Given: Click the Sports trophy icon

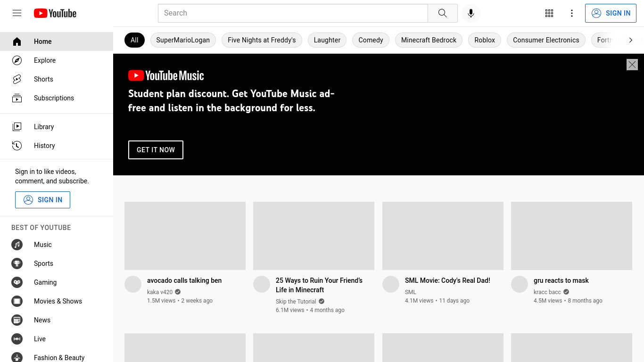Looking at the screenshot, I should pyautogui.click(x=17, y=263).
